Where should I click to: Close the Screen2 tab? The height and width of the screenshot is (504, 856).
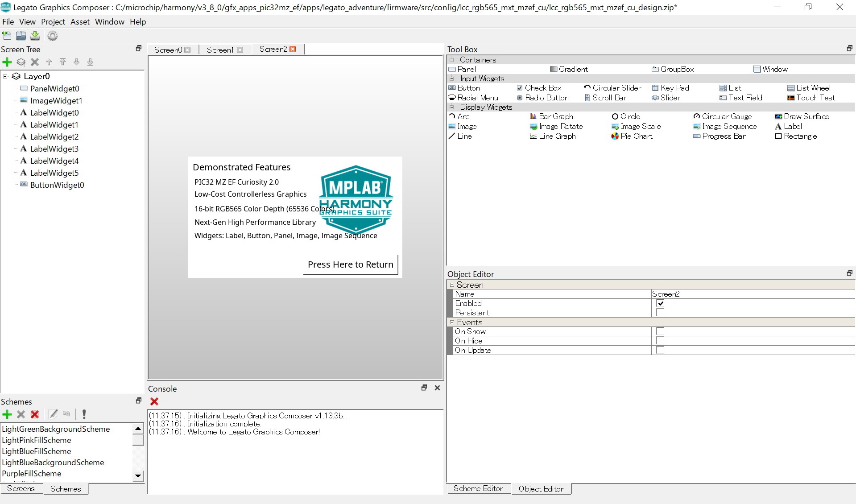tap(293, 49)
